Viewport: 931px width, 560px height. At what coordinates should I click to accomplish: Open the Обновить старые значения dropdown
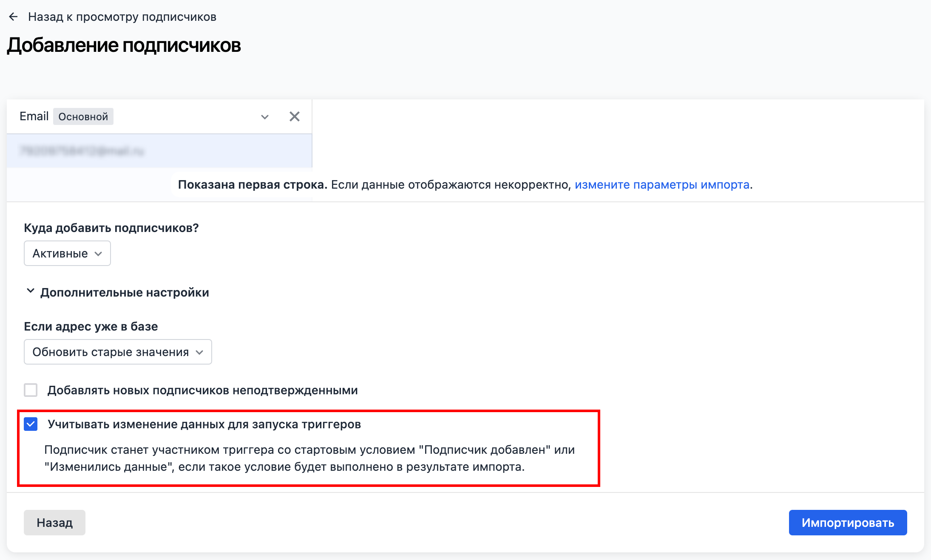(x=117, y=352)
